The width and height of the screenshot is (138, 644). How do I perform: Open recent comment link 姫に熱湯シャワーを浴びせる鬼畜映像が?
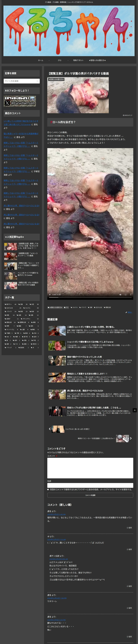pyautogui.click(x=21, y=135)
